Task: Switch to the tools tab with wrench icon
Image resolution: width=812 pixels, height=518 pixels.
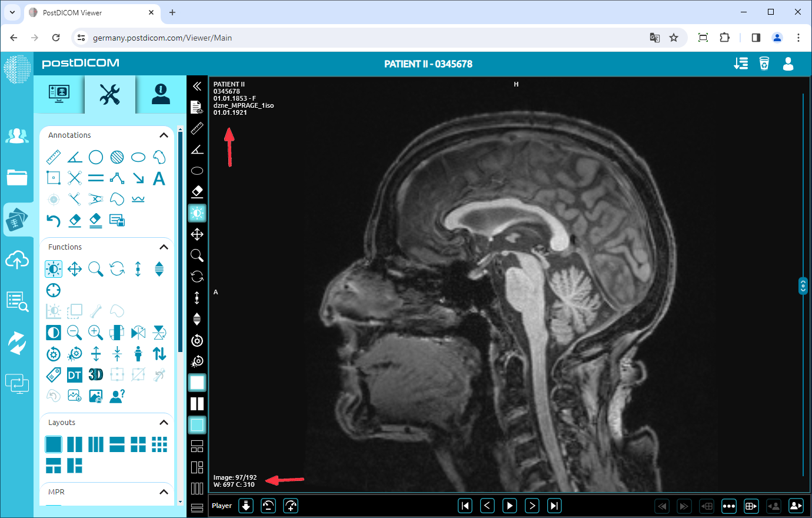Action: click(109, 94)
